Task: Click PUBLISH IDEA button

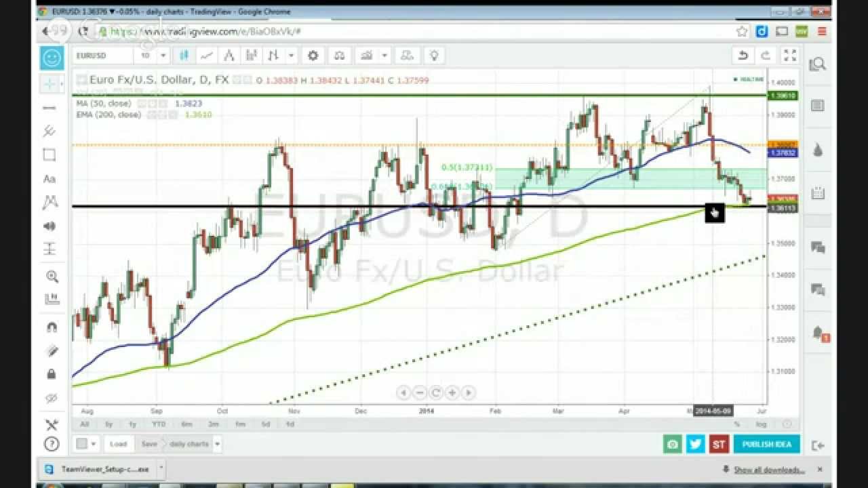Action: tap(767, 445)
